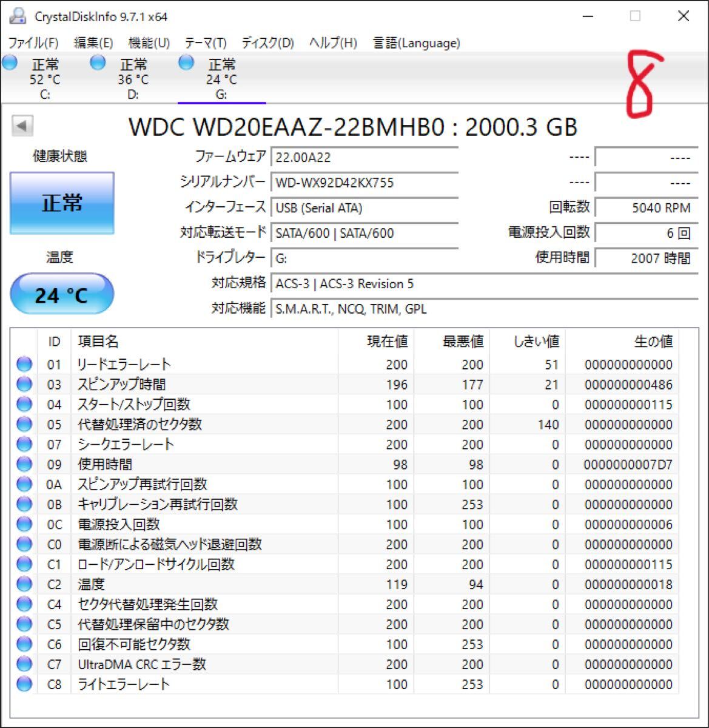Open the 編集(E) menu
Image resolution: width=709 pixels, height=728 pixels.
click(93, 43)
